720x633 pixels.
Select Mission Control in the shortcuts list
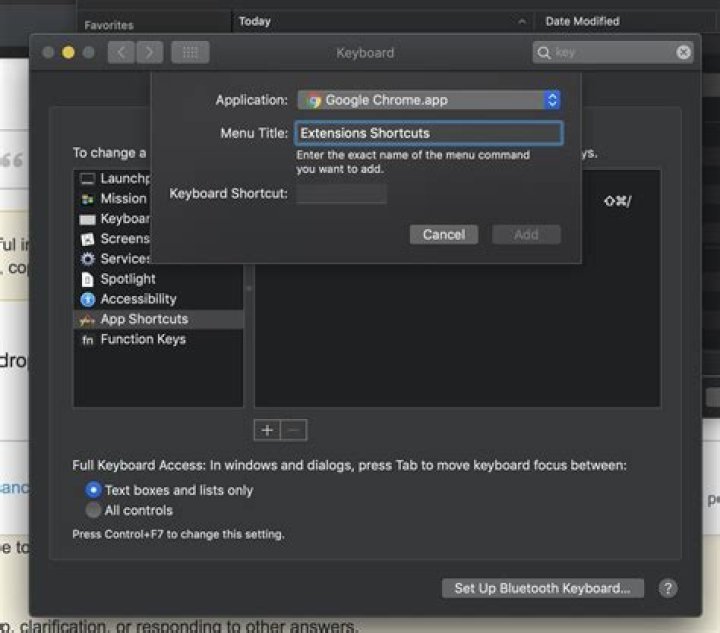(x=114, y=198)
